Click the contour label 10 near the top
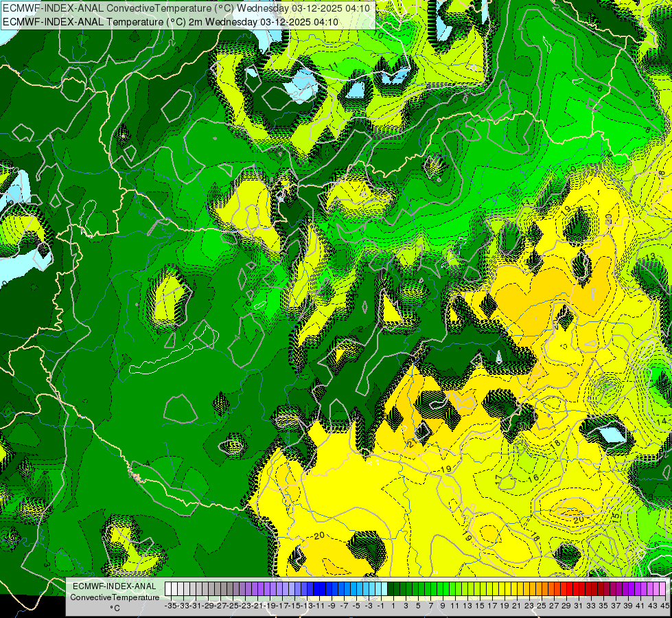Screen dimensions: 672x618 (378, 35)
